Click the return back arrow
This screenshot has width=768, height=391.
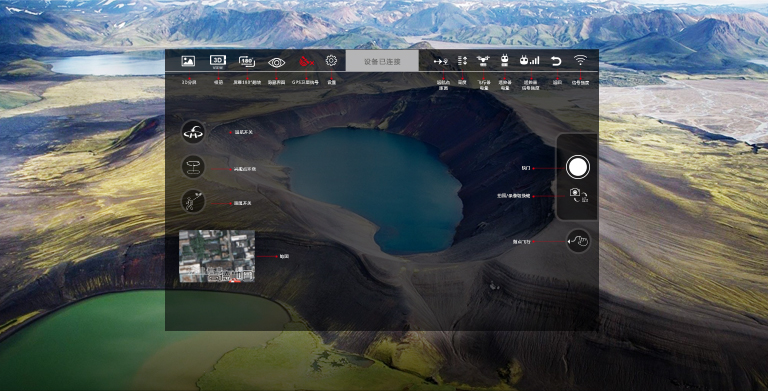[x=556, y=61]
